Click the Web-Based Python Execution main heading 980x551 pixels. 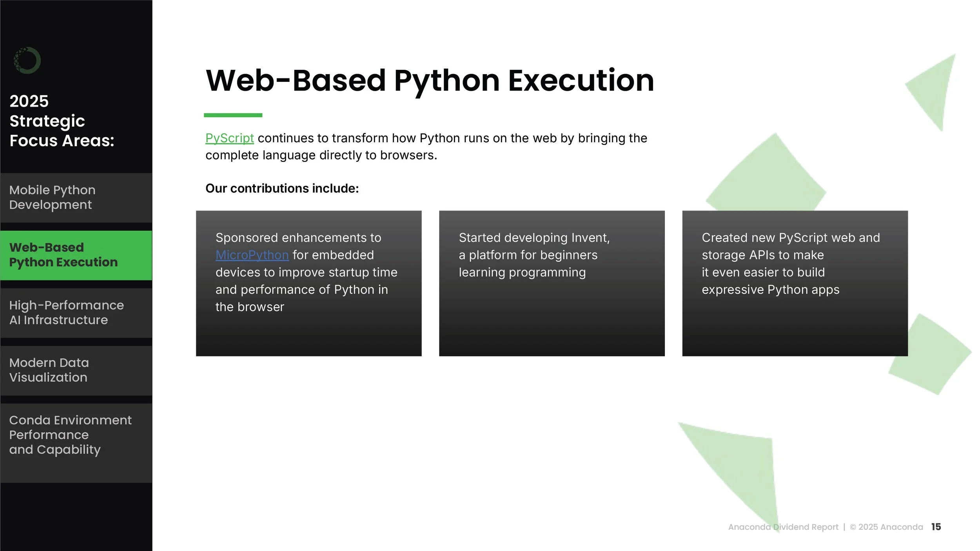click(x=430, y=81)
